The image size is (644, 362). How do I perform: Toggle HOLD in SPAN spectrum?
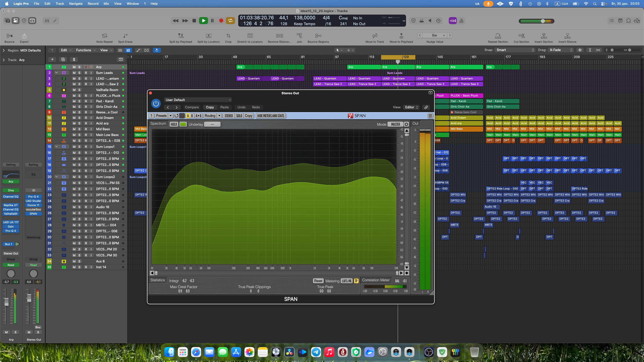pyautogui.click(x=174, y=124)
